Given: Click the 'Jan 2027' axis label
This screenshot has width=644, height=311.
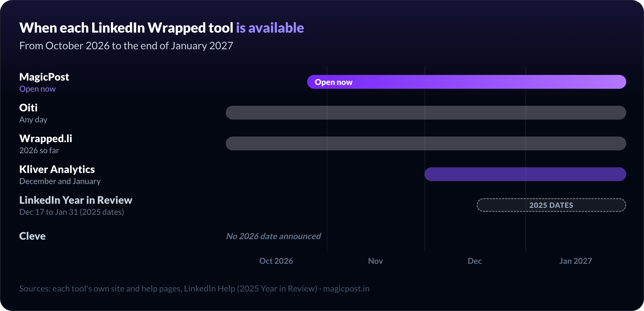Looking at the screenshot, I should tap(576, 261).
